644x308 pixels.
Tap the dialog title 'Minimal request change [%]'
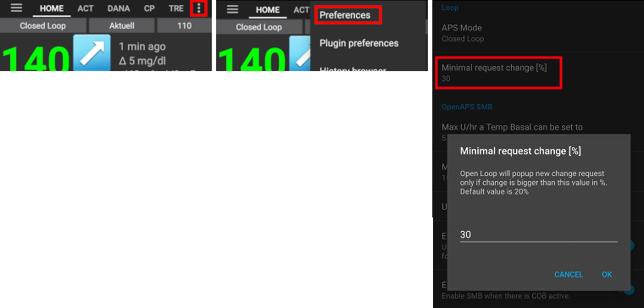[520, 151]
